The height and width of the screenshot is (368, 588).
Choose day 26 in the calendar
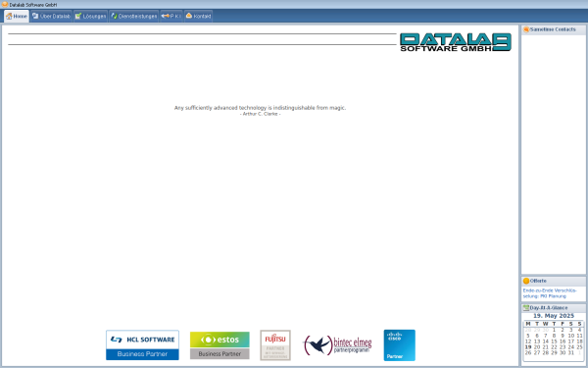click(528, 352)
